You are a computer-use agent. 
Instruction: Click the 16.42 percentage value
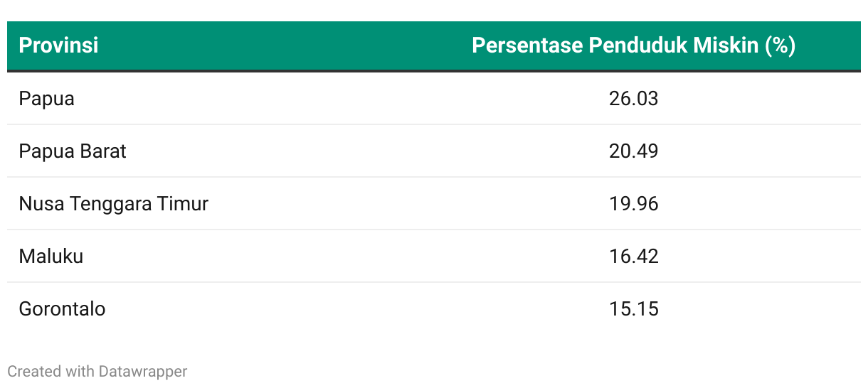click(633, 256)
